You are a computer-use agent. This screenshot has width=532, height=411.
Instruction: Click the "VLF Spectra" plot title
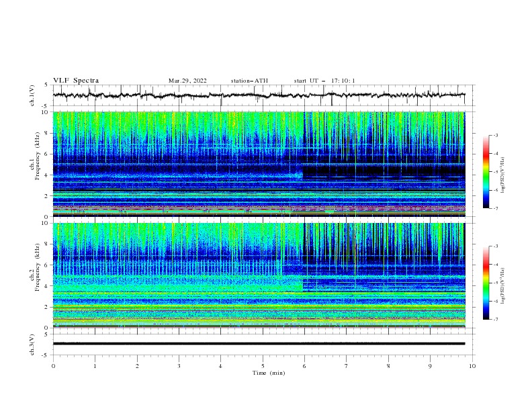point(76,81)
